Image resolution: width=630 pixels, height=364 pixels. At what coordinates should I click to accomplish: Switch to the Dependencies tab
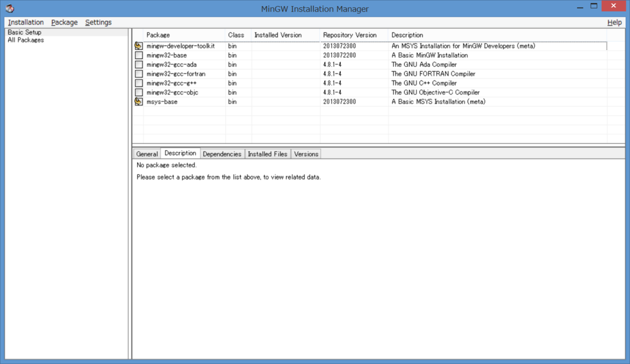(x=221, y=154)
